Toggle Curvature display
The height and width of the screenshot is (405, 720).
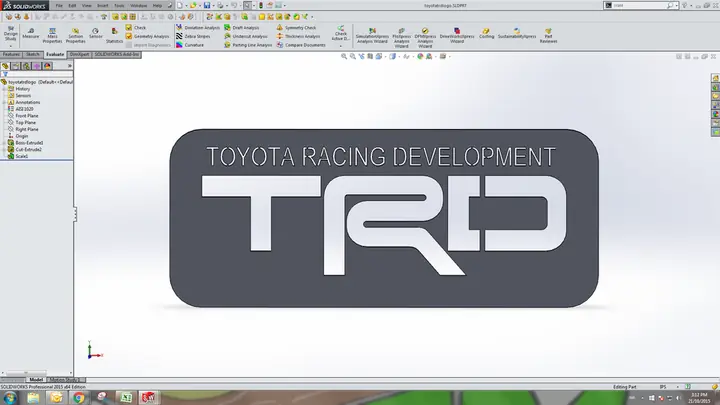[x=190, y=45]
